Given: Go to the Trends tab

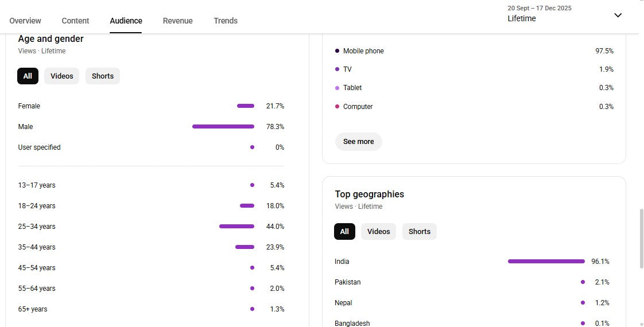Looking at the screenshot, I should click(x=226, y=21).
